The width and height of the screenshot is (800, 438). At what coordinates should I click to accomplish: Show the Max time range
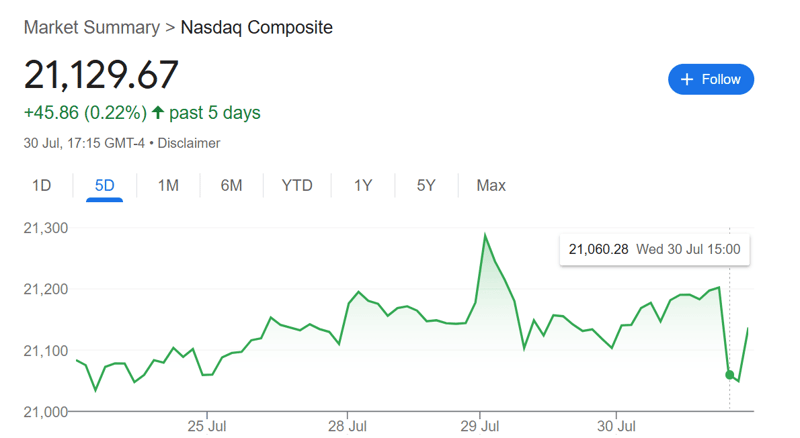(x=491, y=185)
